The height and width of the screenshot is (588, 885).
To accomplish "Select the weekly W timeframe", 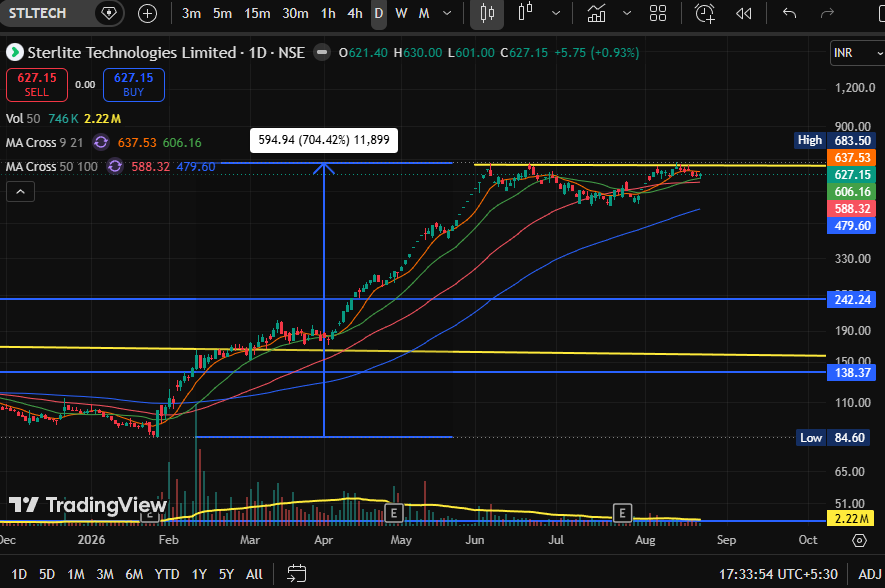I will pos(401,14).
